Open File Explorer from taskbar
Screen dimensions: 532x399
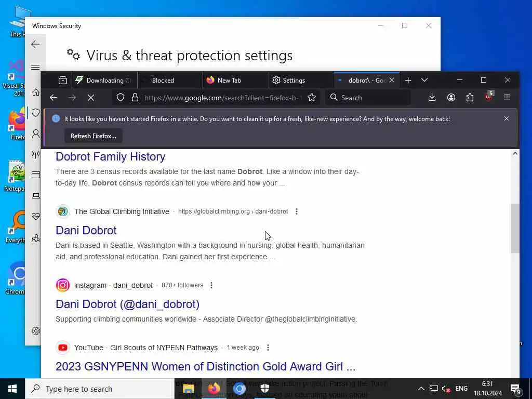[x=188, y=389]
